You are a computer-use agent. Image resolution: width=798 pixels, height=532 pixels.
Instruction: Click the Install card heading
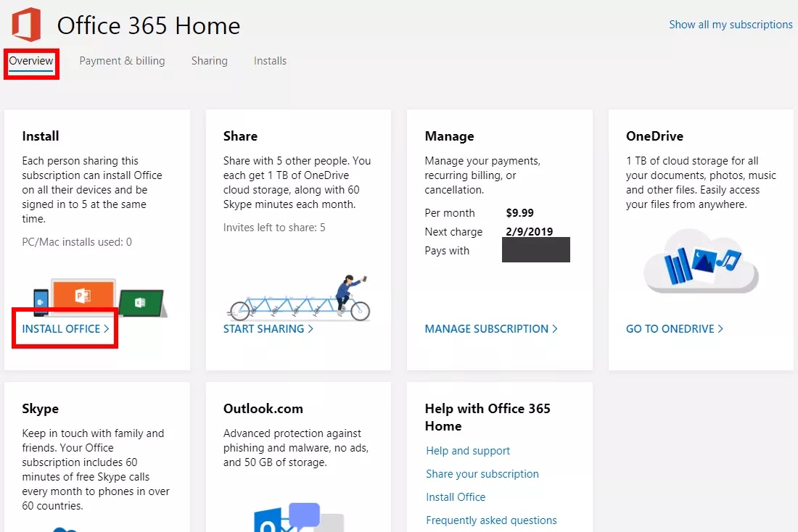click(40, 136)
